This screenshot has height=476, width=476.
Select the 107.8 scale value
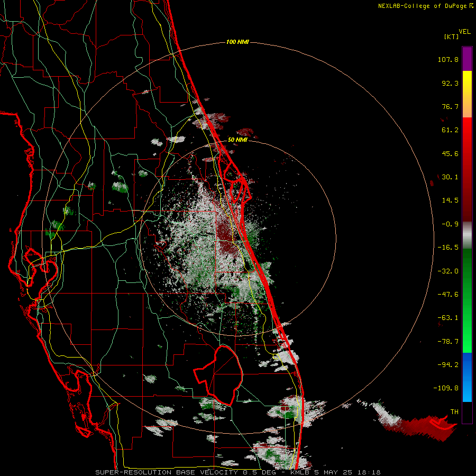(448, 59)
